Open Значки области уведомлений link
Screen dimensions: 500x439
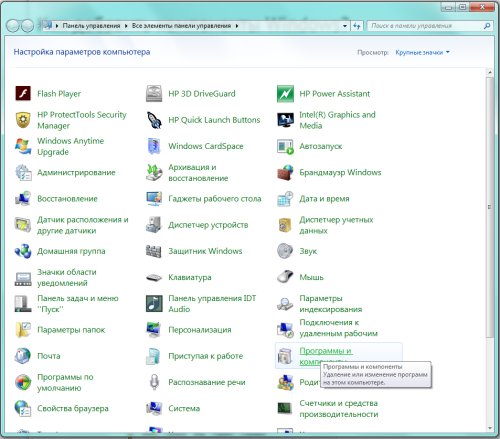coord(67,277)
